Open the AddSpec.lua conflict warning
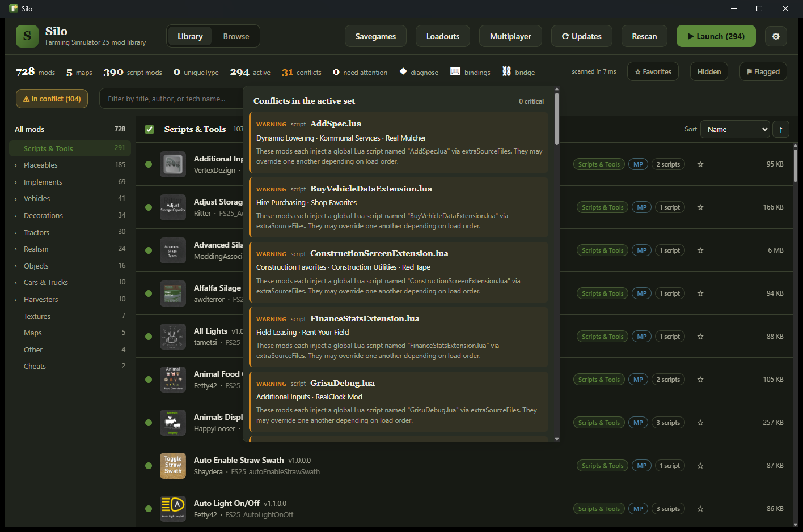 [x=399, y=142]
